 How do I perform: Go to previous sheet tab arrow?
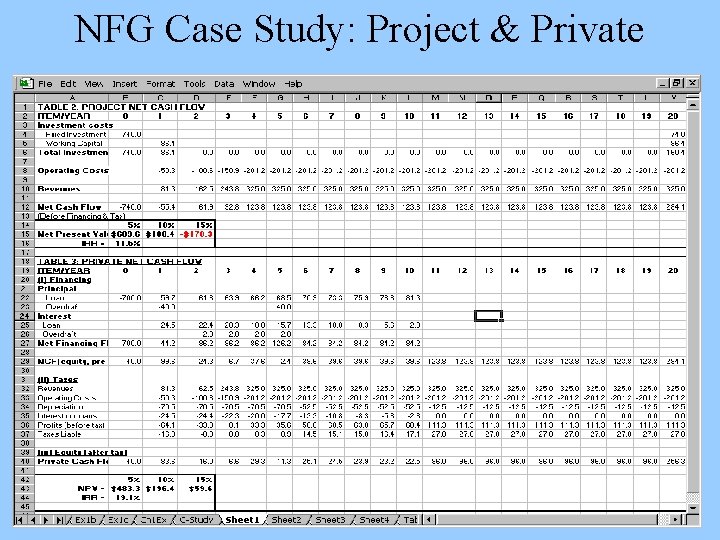[33, 520]
